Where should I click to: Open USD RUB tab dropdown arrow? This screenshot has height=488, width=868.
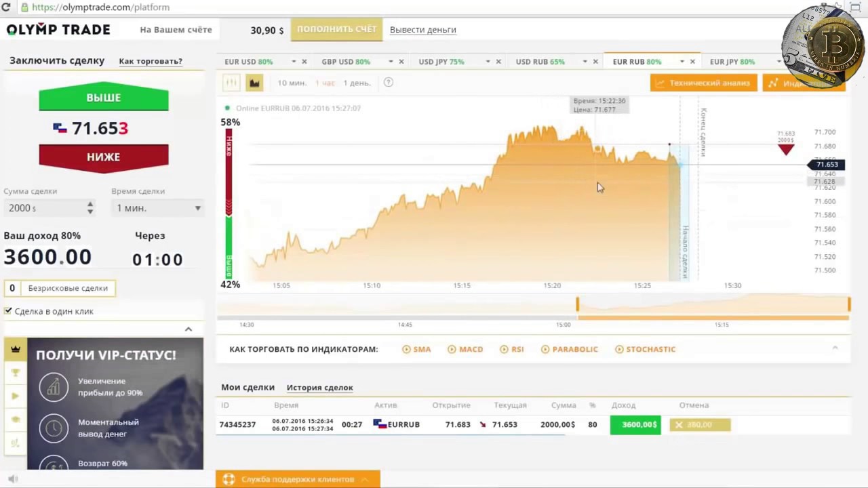[585, 62]
